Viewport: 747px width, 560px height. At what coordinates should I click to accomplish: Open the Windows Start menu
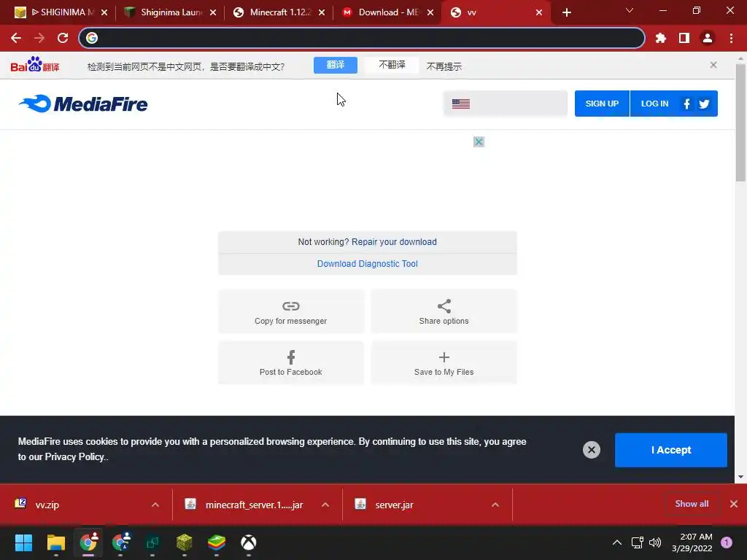pos(23,542)
